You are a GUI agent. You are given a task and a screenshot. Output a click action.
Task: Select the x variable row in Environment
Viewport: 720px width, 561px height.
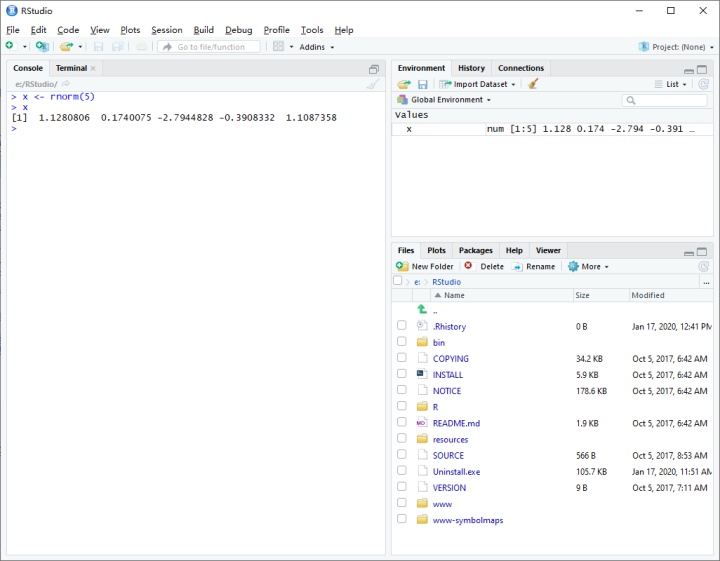(x=552, y=129)
